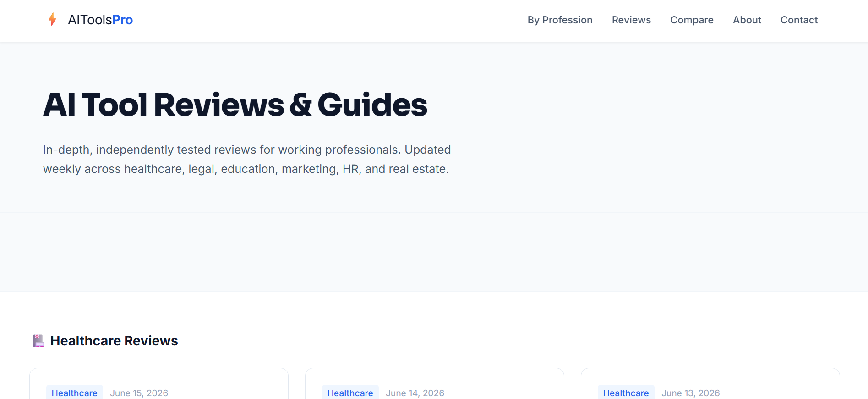This screenshot has height=399, width=868.
Task: Click the intro paragraph about independently tested reviews
Action: tap(247, 159)
